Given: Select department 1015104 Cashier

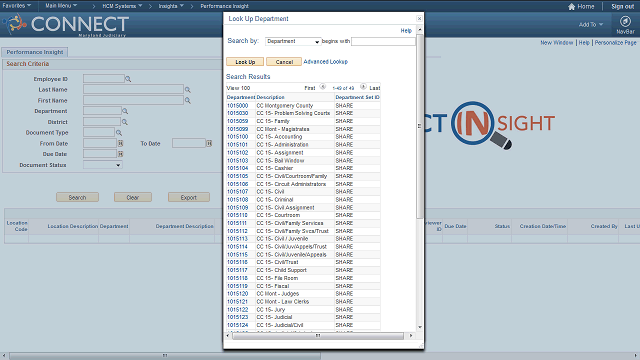Looking at the screenshot, I should tap(237, 168).
